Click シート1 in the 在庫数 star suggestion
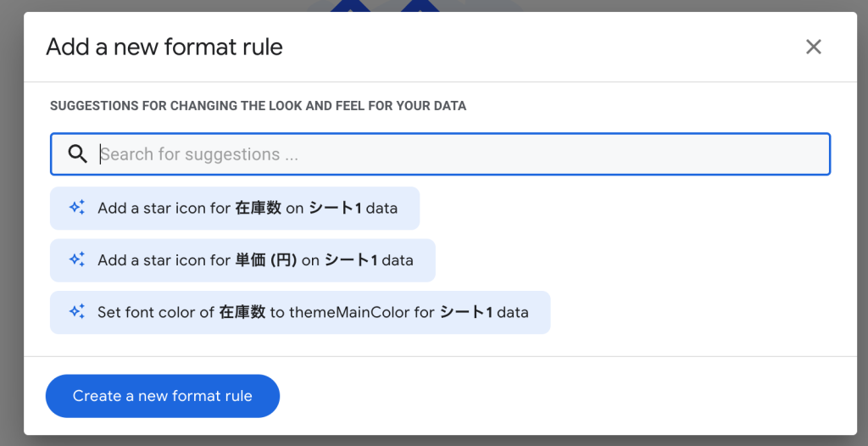This screenshot has width=868, height=446. coord(342,209)
